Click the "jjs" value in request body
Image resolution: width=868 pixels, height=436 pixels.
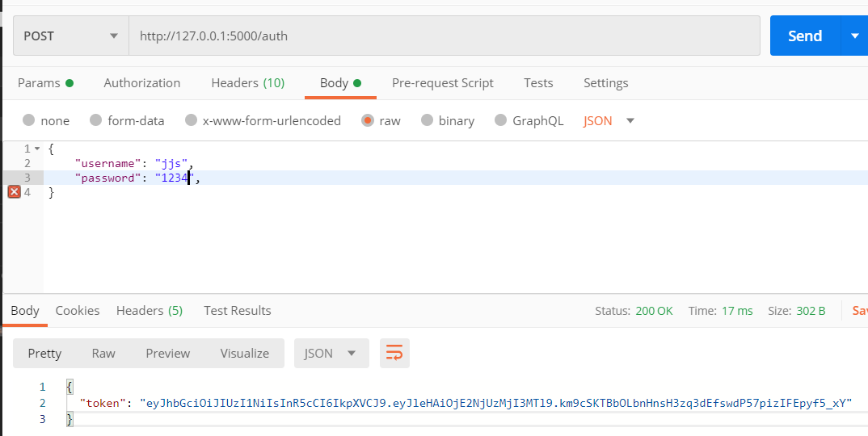coord(171,163)
